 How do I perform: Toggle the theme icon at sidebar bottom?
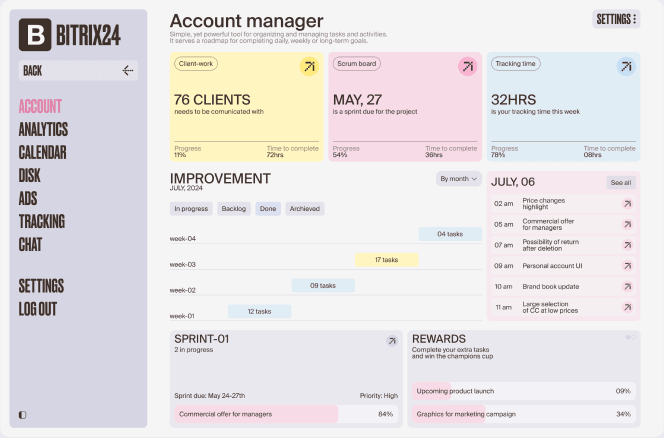[22, 415]
